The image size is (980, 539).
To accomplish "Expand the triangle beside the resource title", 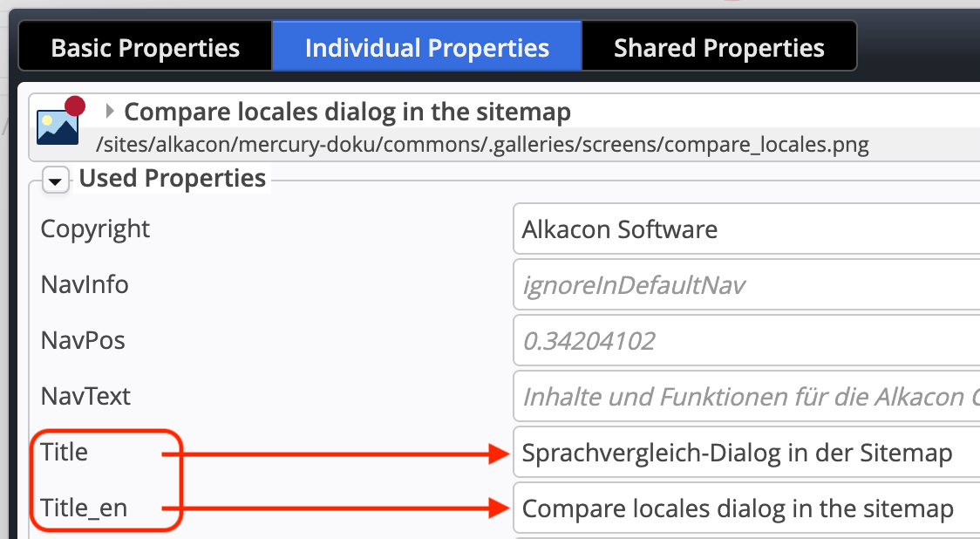I will click(110, 112).
